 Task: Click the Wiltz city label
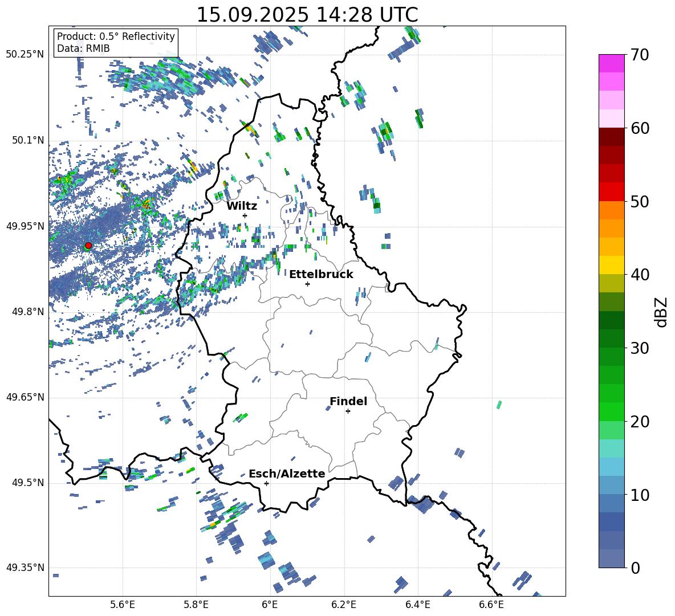242,206
